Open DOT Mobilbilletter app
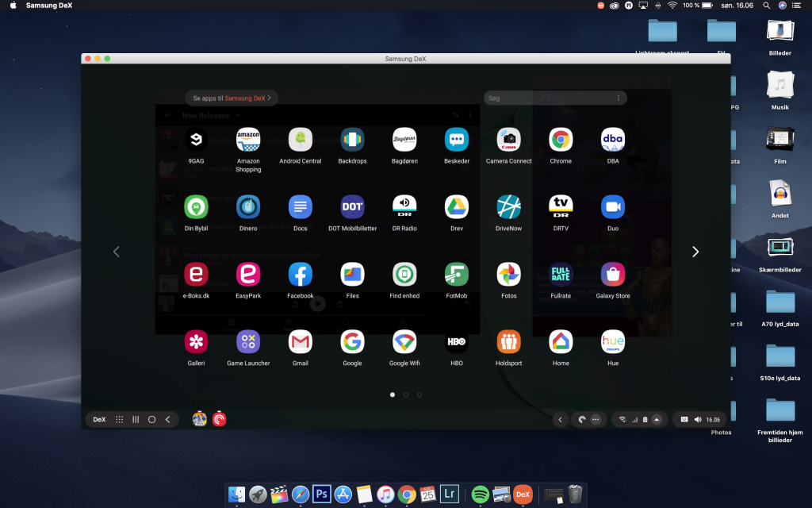The height and width of the screenshot is (508, 812). 353,207
